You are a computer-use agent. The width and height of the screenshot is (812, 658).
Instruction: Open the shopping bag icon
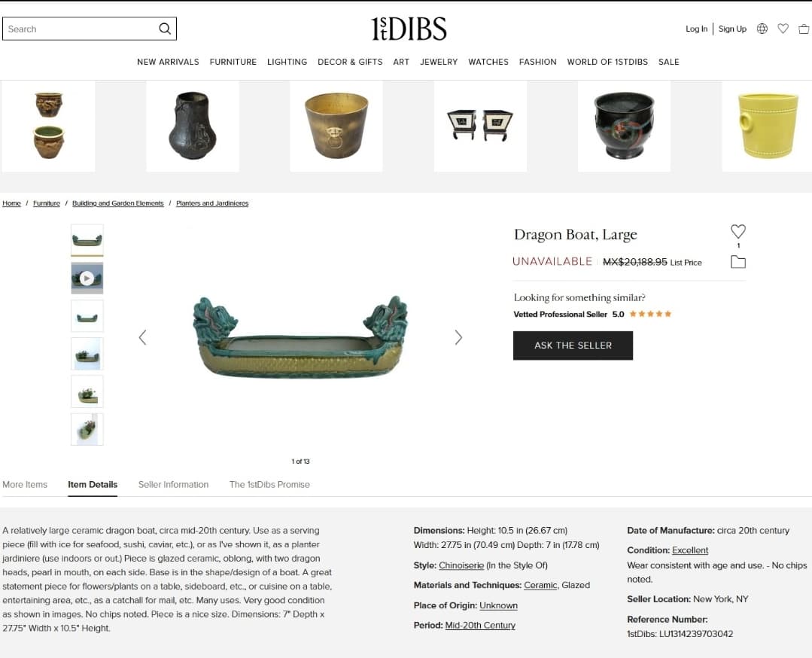[x=804, y=29]
